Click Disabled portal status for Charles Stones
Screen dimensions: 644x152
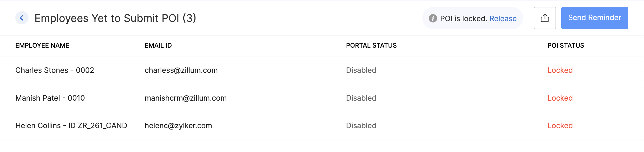(x=361, y=70)
